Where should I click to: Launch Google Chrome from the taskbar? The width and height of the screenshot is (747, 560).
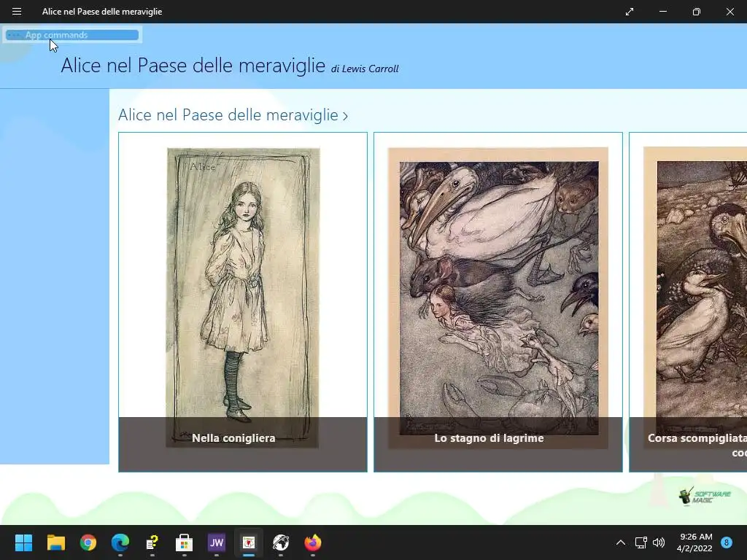[88, 542]
